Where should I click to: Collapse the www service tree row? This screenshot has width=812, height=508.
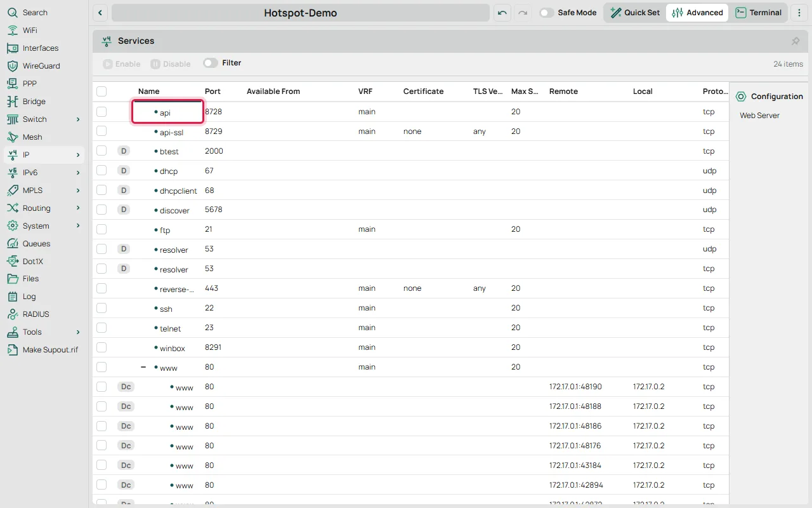click(143, 367)
